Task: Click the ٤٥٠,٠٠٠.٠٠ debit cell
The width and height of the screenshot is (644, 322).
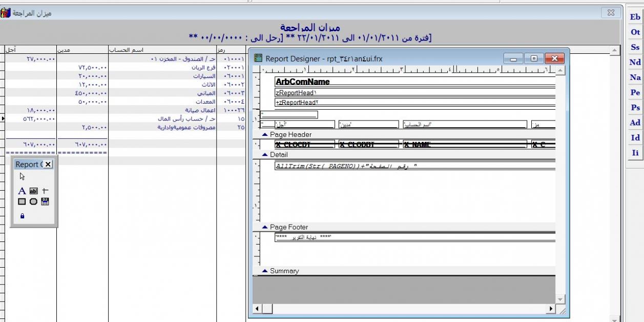Action: pos(82,93)
